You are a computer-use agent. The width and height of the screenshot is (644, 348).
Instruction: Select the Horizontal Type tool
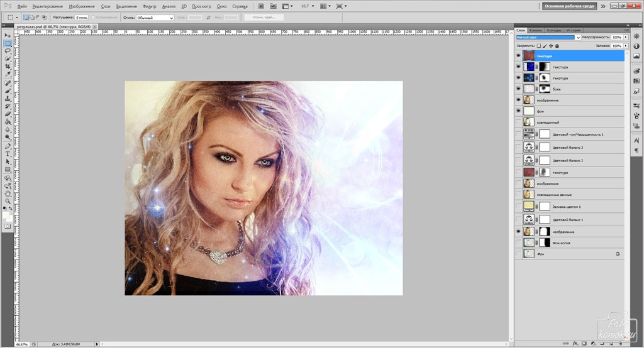8,153
